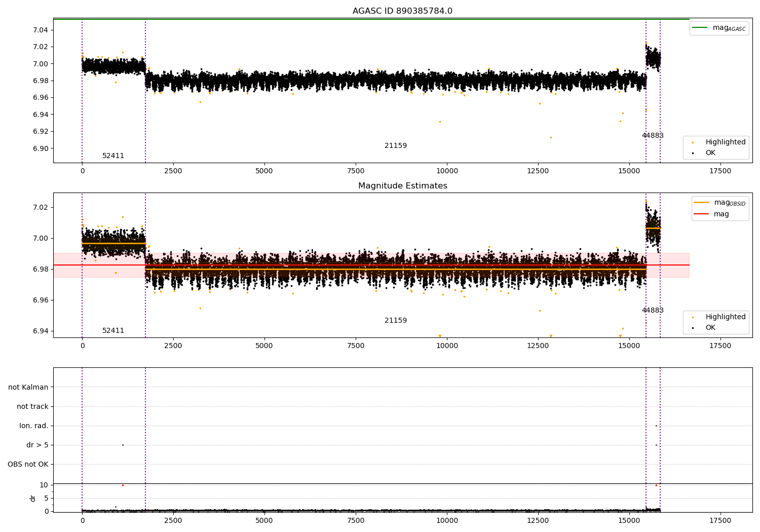
Task: Click 44883 label in Magnitude Estimates plot
Action: 653,311
